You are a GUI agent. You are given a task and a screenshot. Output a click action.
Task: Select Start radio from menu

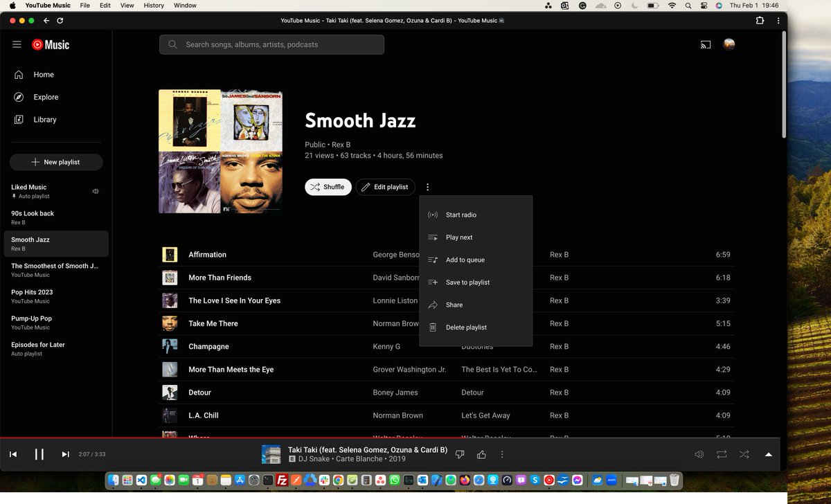tap(476, 215)
